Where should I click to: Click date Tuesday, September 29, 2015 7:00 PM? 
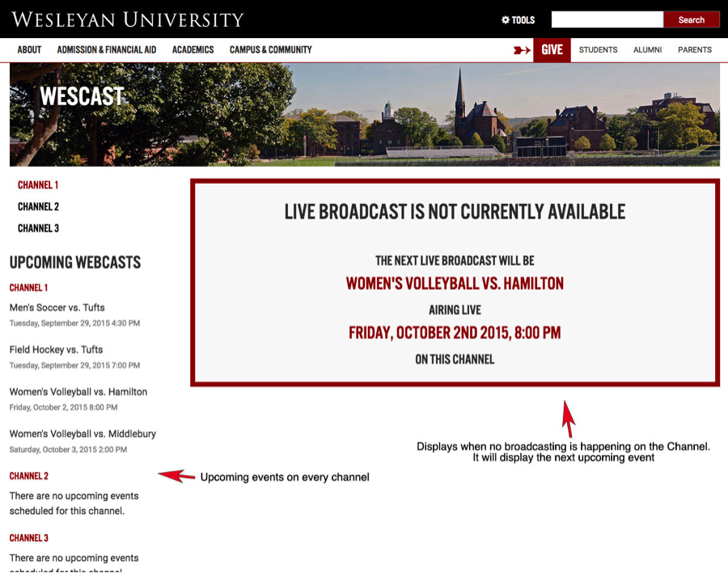[74, 365]
